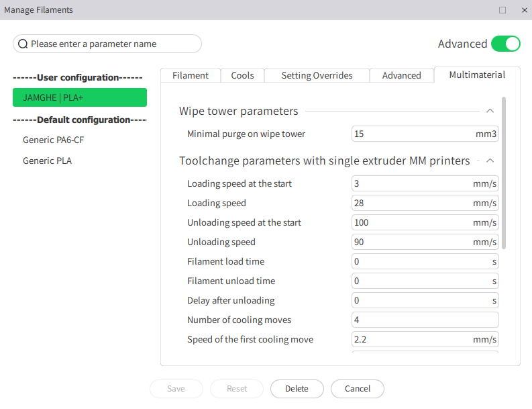The width and height of the screenshot is (532, 409).
Task: Collapse the Toolchange parameters section
Action: click(490, 161)
